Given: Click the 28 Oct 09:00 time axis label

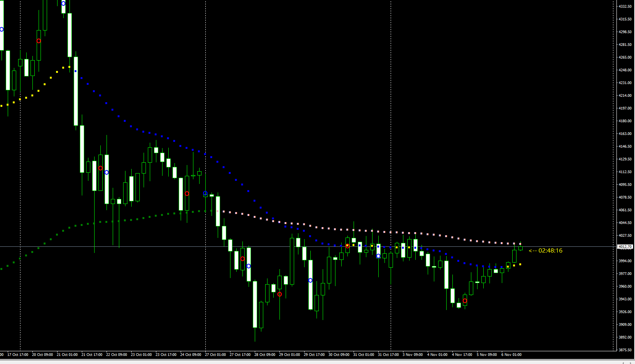Looking at the screenshot, I should pyautogui.click(x=265, y=355).
